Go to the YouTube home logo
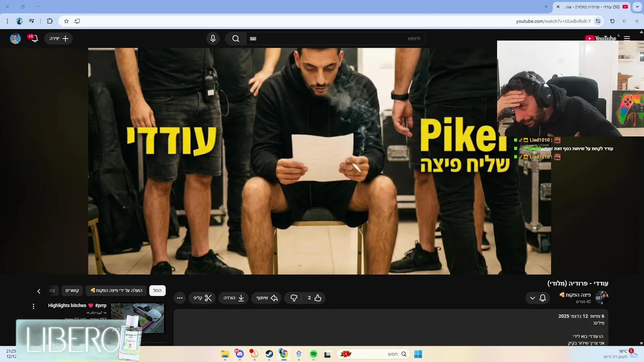The width and height of the screenshot is (644, 362). [601, 38]
